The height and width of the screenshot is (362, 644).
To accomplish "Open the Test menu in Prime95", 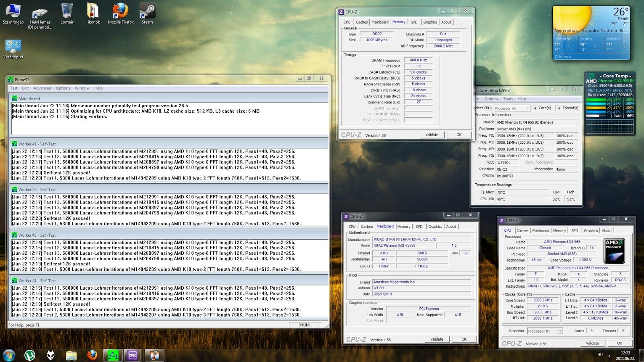I will [x=14, y=88].
